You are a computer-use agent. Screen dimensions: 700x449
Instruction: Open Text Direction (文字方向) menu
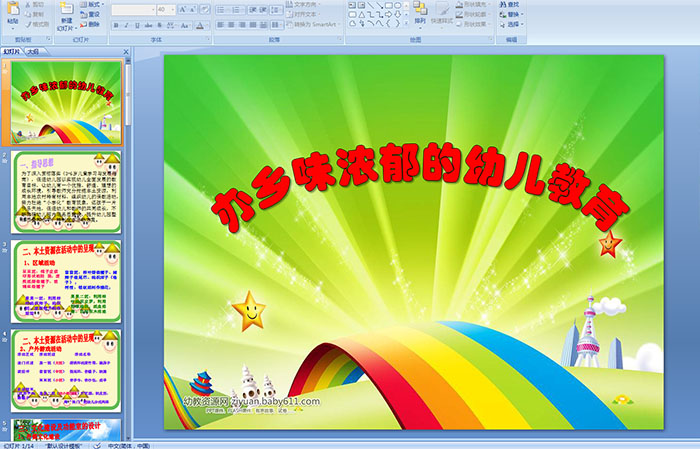pyautogui.click(x=304, y=4)
